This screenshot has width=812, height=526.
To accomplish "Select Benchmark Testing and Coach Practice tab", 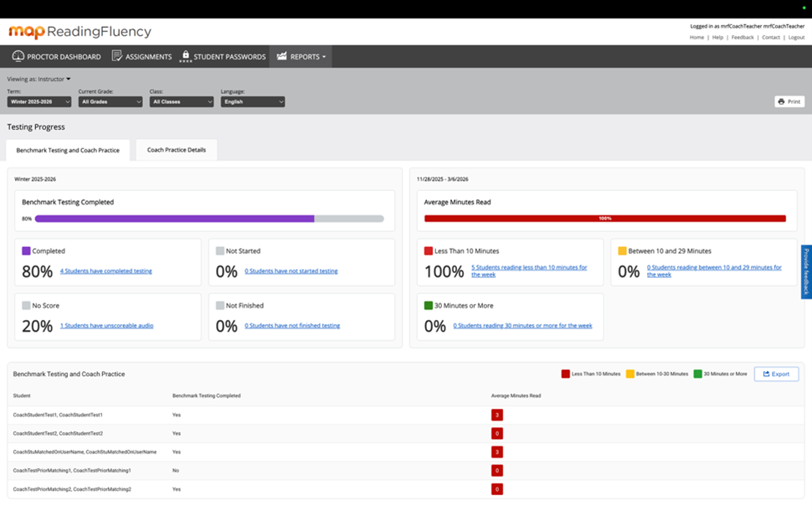I will [x=68, y=150].
